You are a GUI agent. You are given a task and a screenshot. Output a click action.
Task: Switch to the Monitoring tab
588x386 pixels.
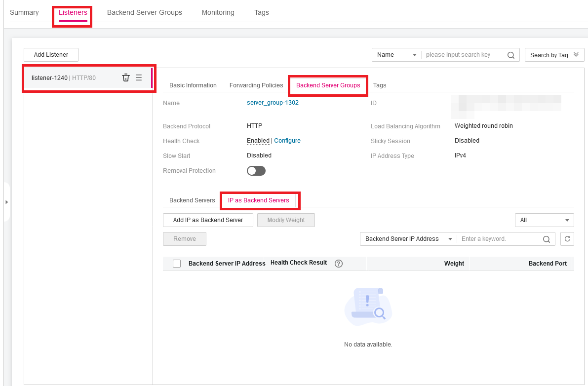tap(218, 12)
